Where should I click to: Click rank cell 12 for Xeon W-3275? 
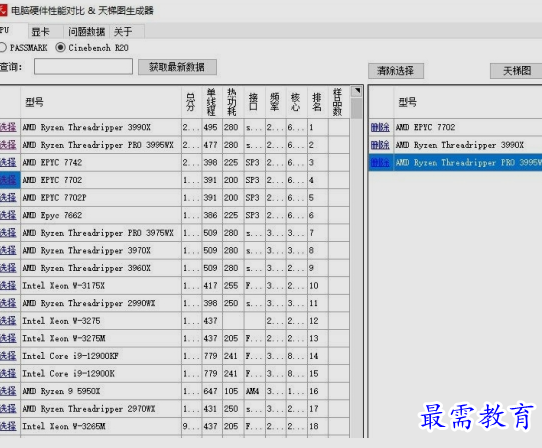pyautogui.click(x=317, y=321)
